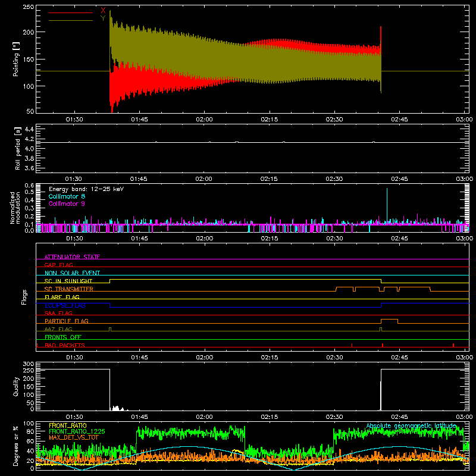This screenshot has height=476, width=476.
Task: Click the ECLIPSE_FLAG label
Action: [65, 305]
